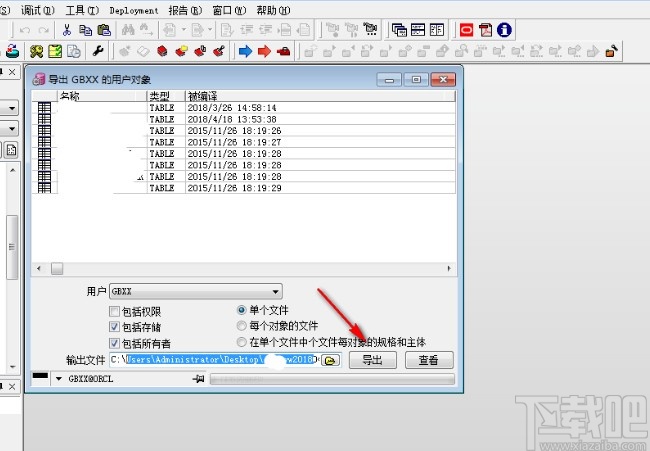Click the 被编译 column header

(x=320, y=96)
